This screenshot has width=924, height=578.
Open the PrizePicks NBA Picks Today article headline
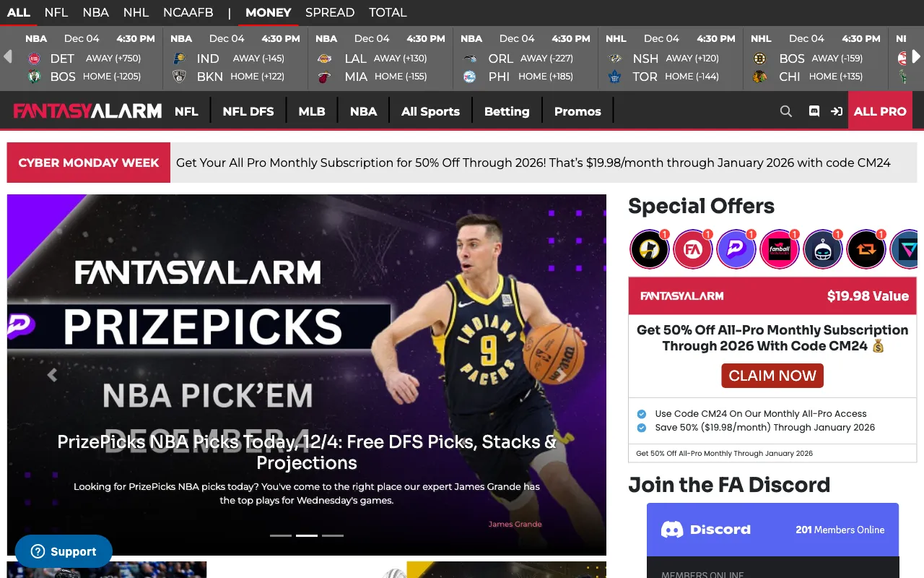[307, 452]
